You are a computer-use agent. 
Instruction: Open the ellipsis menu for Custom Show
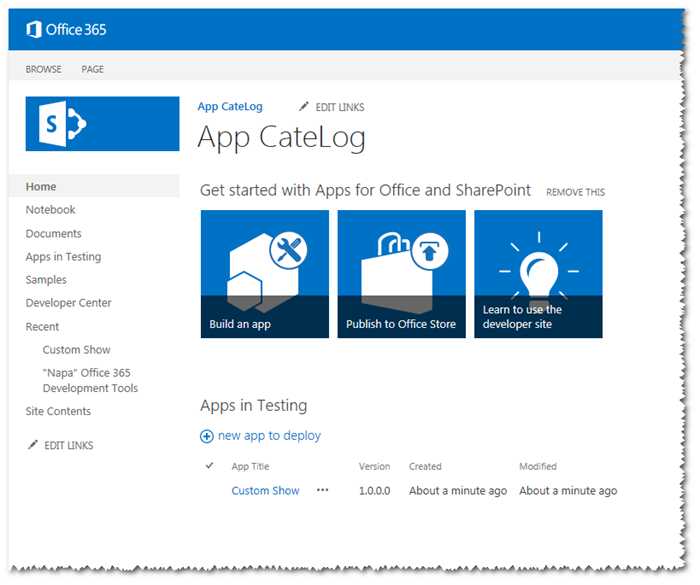coord(322,490)
